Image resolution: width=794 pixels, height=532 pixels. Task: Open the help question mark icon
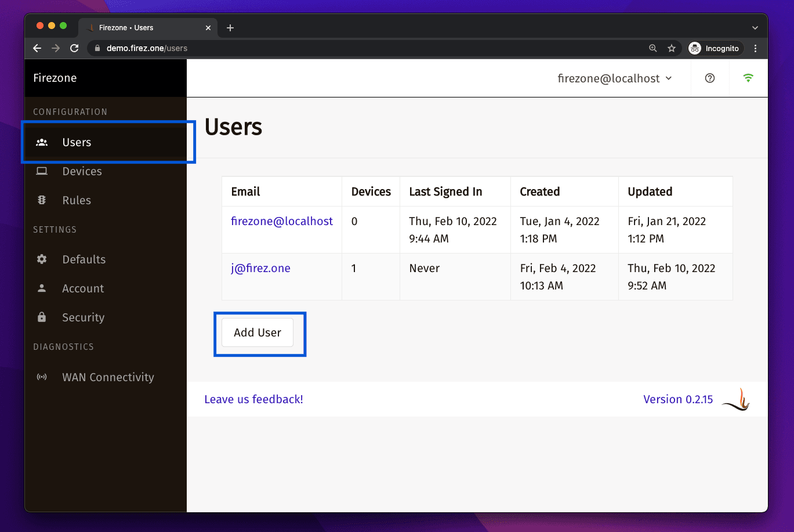[709, 78]
